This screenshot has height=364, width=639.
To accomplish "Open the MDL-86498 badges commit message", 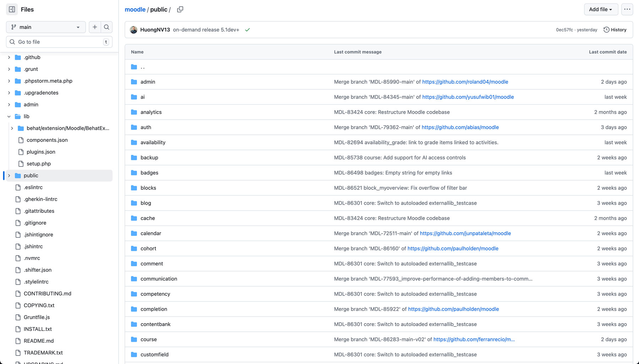I will coord(393,173).
